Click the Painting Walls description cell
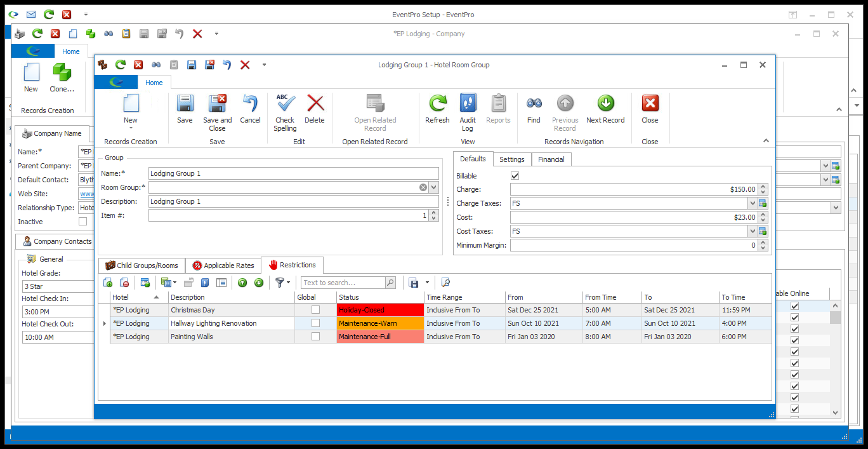868x449 pixels. tap(232, 337)
